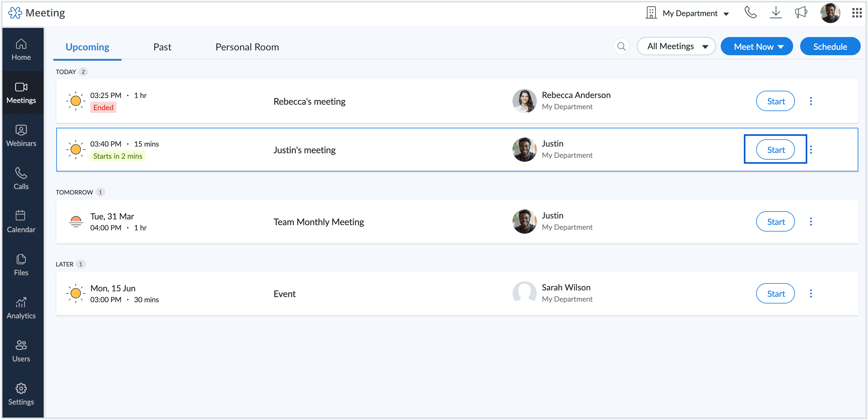Click the download icon near the profile picture
Screen dimensions: 868x420
tap(776, 12)
